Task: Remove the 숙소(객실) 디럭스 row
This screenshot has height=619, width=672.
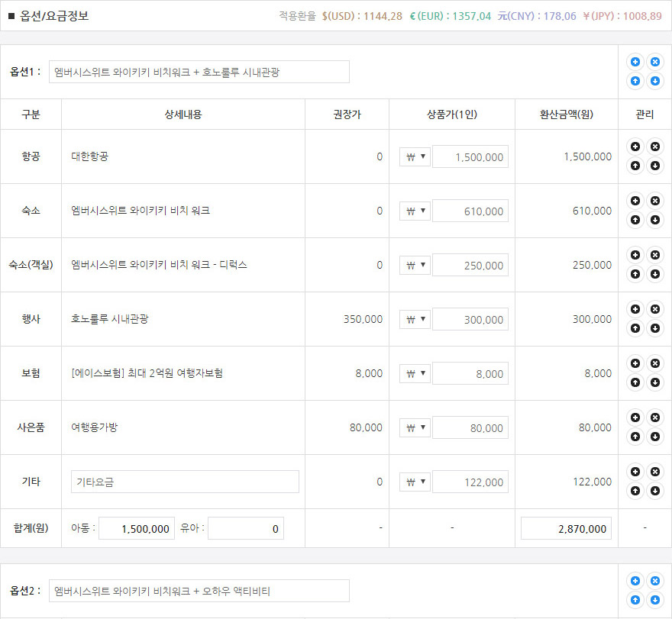Action: click(x=655, y=255)
